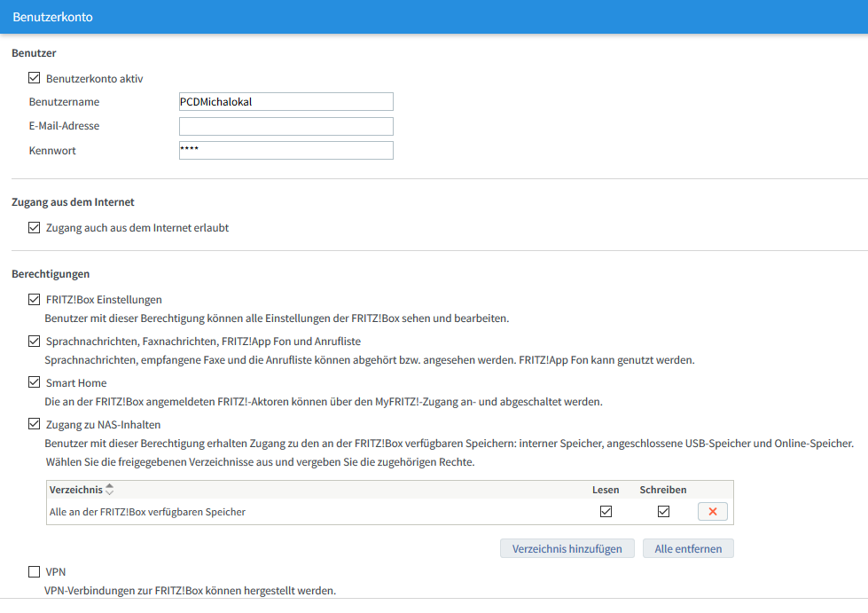
Task: Toggle Schreiben checkbox for all storage
Action: 663,512
